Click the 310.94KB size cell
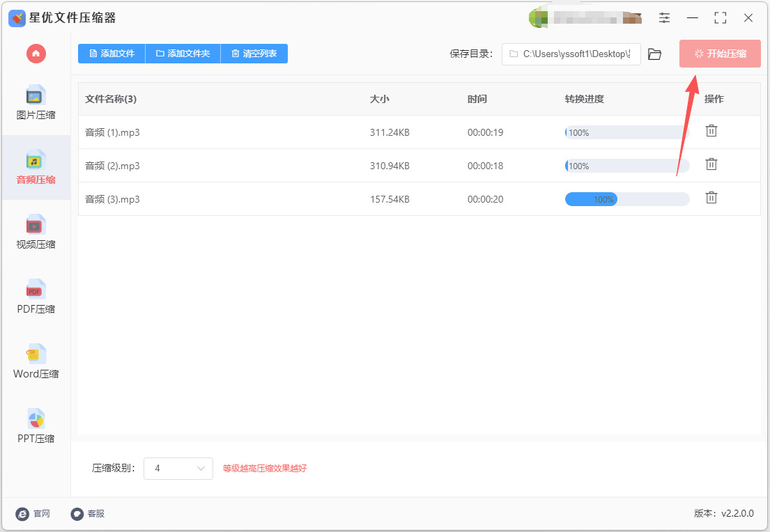The height and width of the screenshot is (532, 770). 390,166
